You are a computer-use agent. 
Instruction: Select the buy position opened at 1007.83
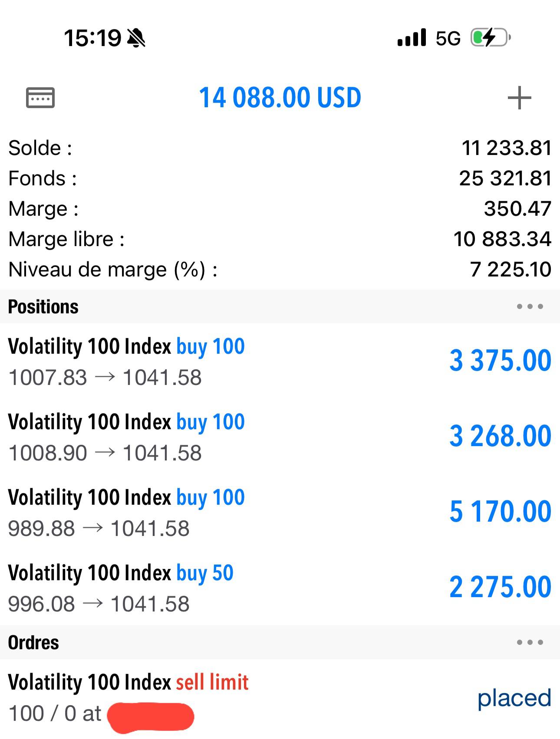coord(280,361)
